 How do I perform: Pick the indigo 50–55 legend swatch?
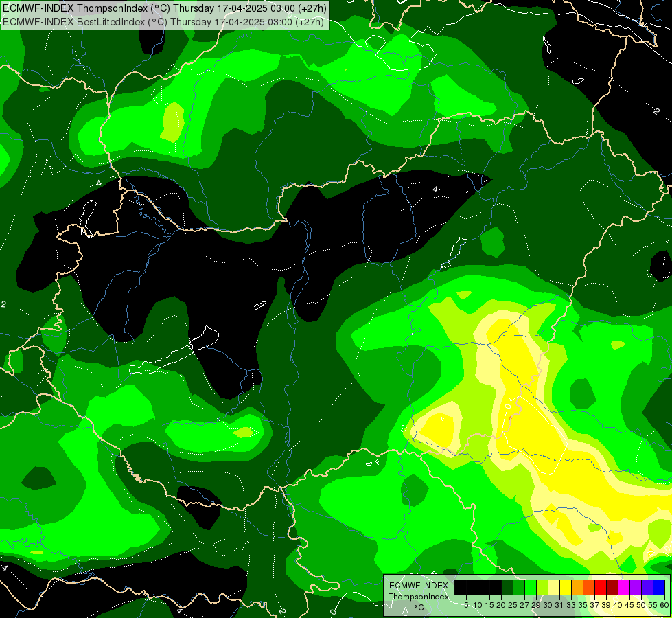647,587
